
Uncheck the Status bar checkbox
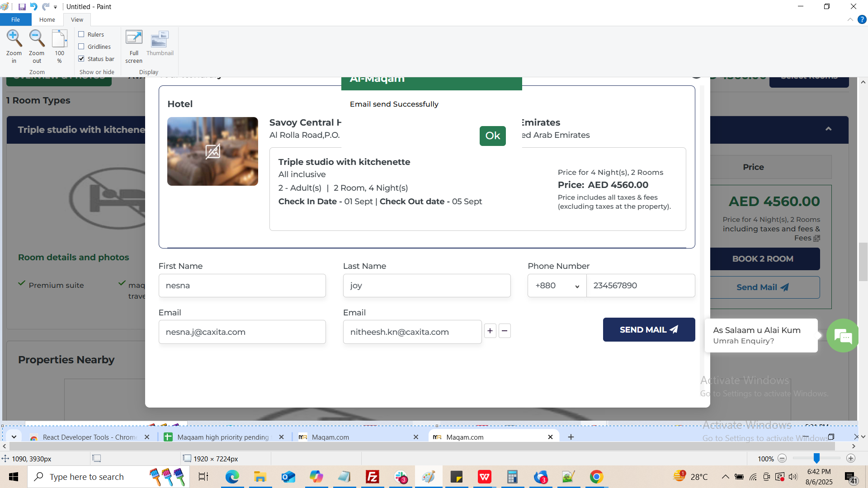pyautogui.click(x=81, y=59)
